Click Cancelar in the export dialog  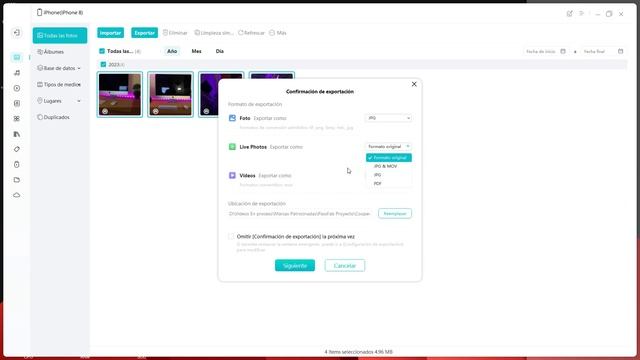pos(345,265)
